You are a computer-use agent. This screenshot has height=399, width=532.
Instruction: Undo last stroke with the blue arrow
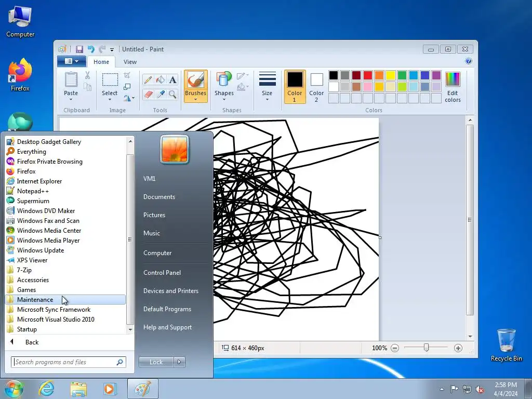click(91, 49)
